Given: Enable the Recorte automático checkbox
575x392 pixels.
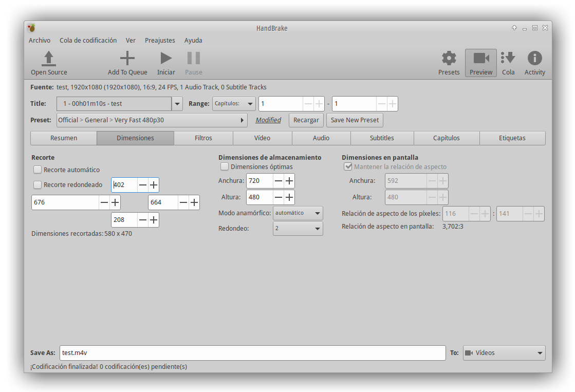Looking at the screenshot, I should [38, 170].
